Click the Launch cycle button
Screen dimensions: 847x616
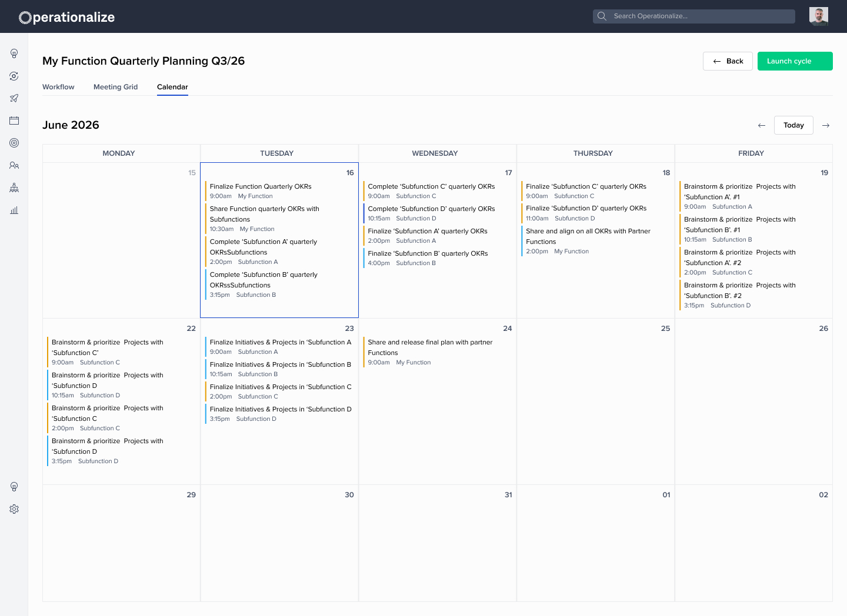point(795,61)
